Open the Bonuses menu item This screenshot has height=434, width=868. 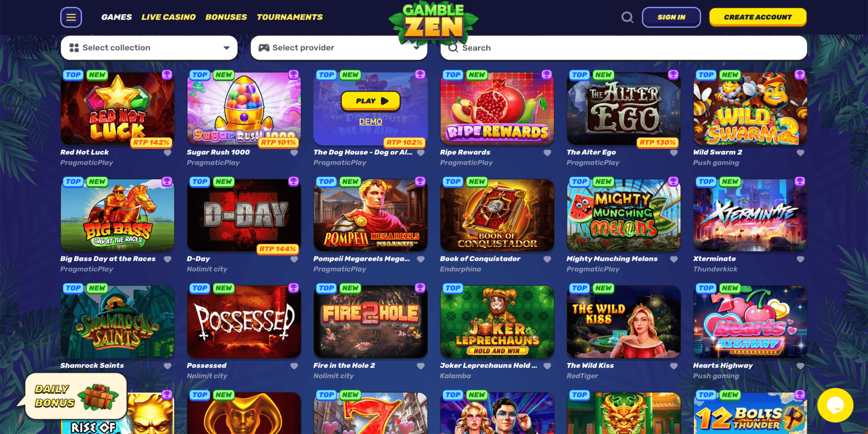coord(226,17)
